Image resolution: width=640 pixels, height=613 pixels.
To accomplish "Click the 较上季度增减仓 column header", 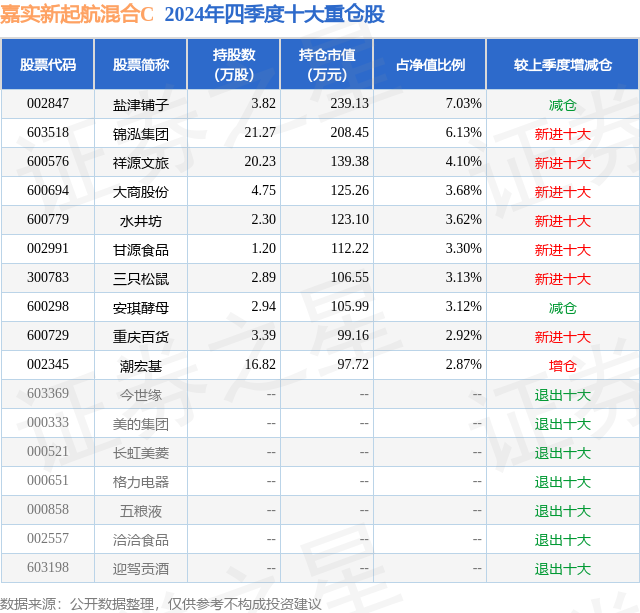I will pos(562,64).
